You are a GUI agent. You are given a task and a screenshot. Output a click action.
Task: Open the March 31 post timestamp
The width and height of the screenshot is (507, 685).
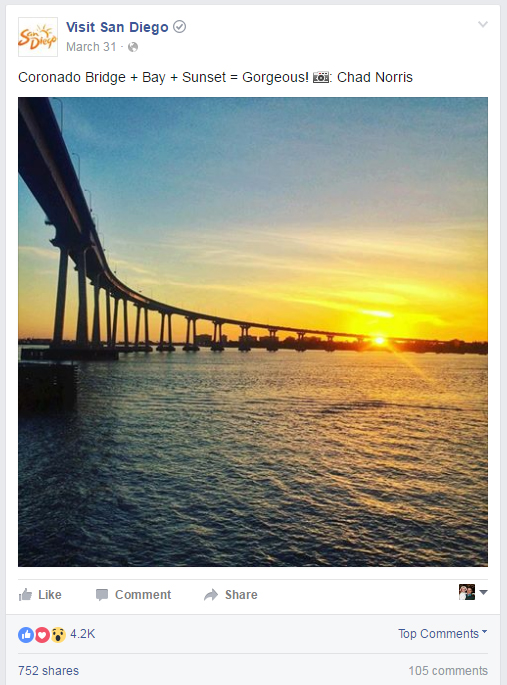(91, 47)
